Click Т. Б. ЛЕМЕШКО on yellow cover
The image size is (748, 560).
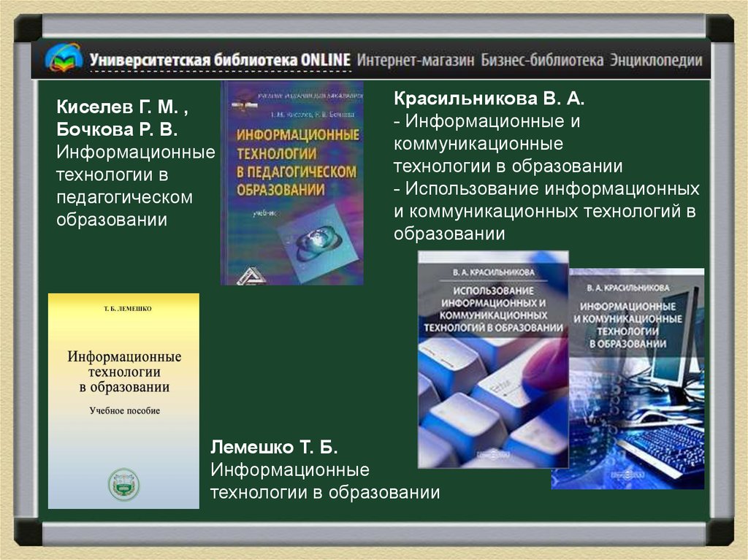click(x=128, y=309)
